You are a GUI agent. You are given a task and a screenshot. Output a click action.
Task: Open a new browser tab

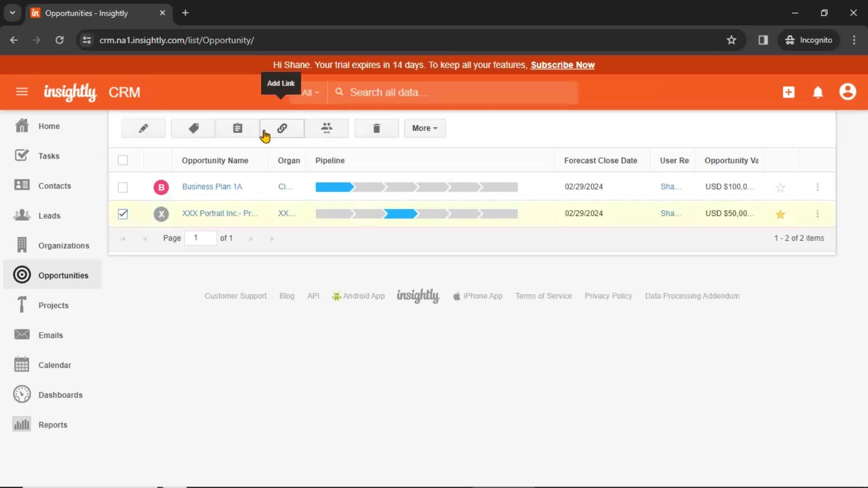click(x=185, y=13)
